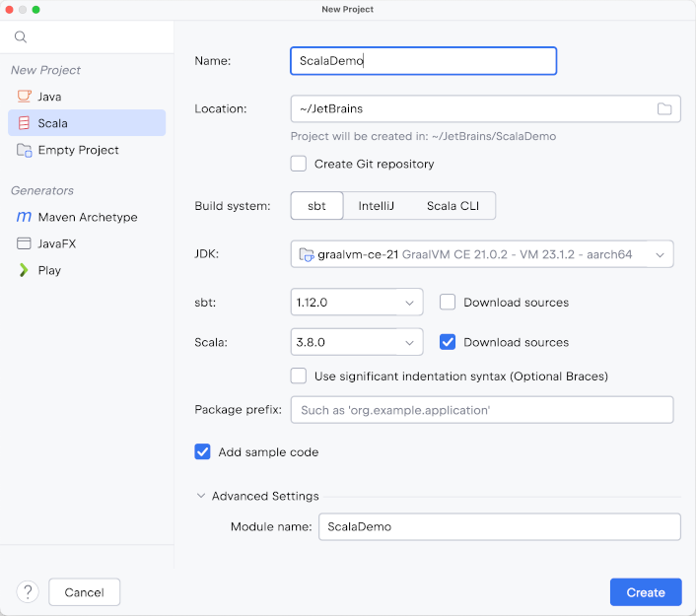Choose Scala CLI build system
The height and width of the screenshot is (616, 696).
coord(452,206)
